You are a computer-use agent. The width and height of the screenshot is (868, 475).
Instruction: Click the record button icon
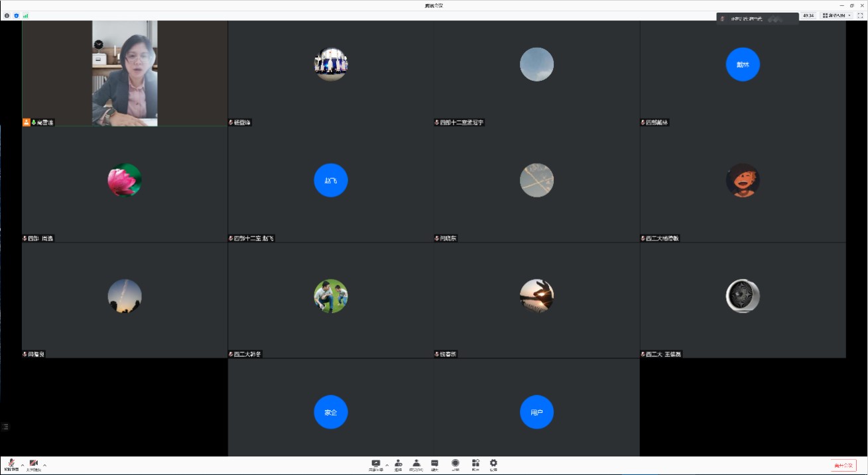[456, 464]
